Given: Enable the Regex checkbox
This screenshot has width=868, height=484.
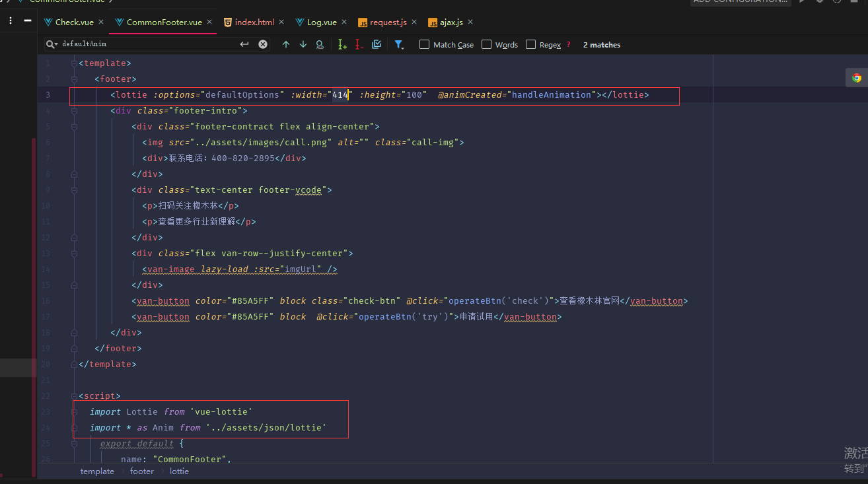Looking at the screenshot, I should point(530,44).
